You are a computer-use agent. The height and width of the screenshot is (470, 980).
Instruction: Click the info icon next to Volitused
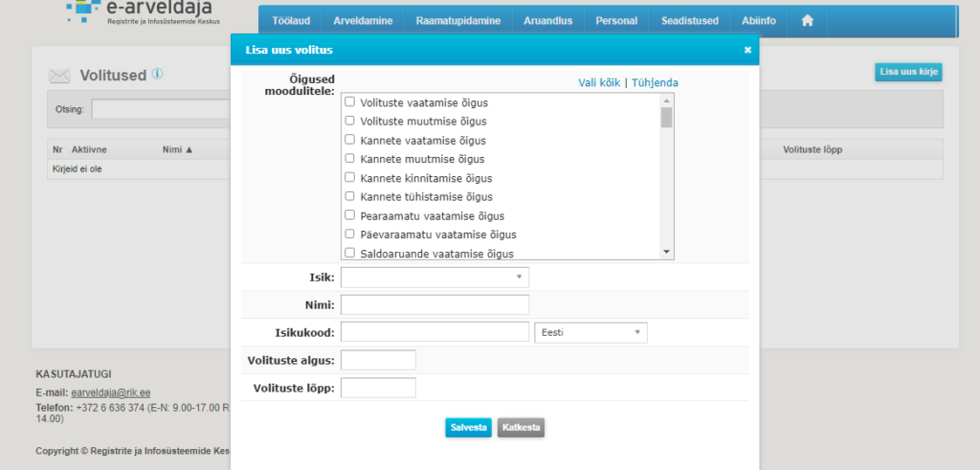click(157, 74)
